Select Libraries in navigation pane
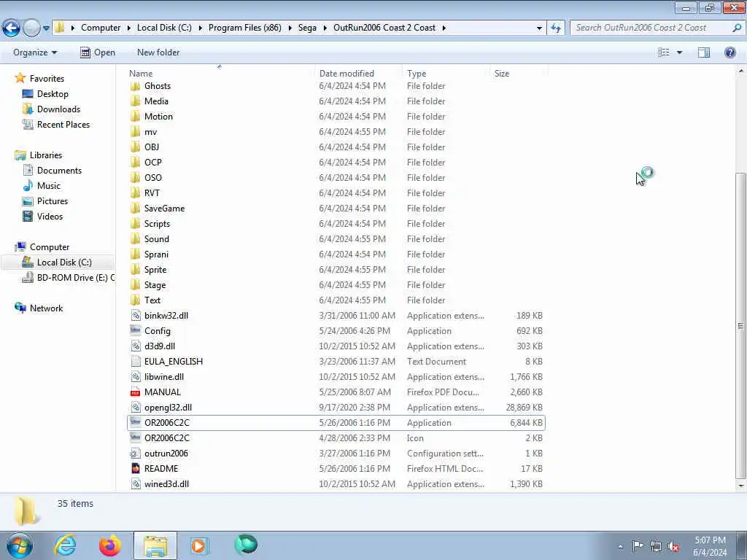Viewport: 747px width, 560px height. point(46,155)
